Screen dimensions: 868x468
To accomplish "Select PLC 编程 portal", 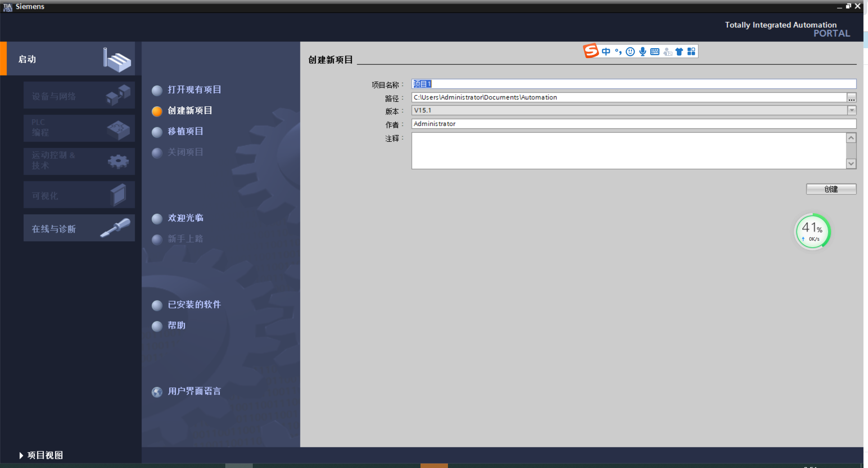I will coord(79,128).
